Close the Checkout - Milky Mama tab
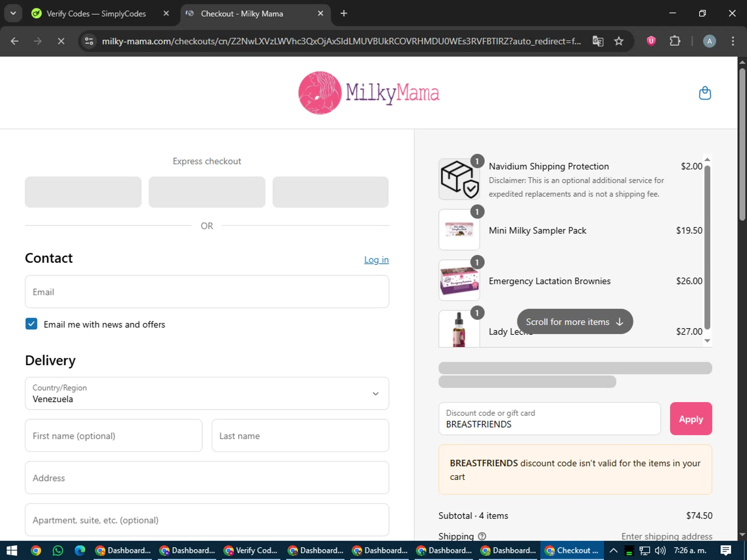 pos(320,13)
